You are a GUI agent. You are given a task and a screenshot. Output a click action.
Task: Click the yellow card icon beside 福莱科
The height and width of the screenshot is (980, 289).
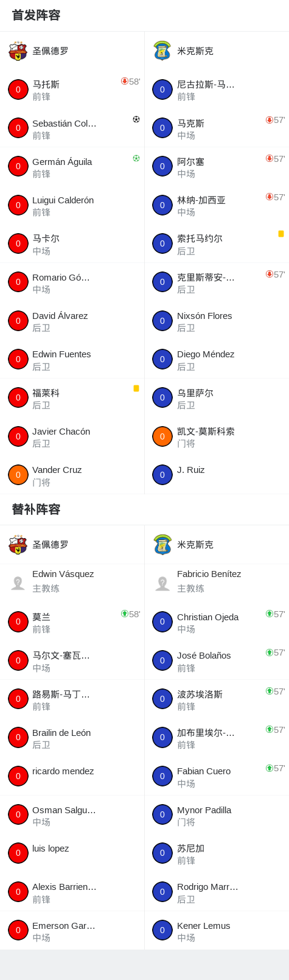pos(136,388)
